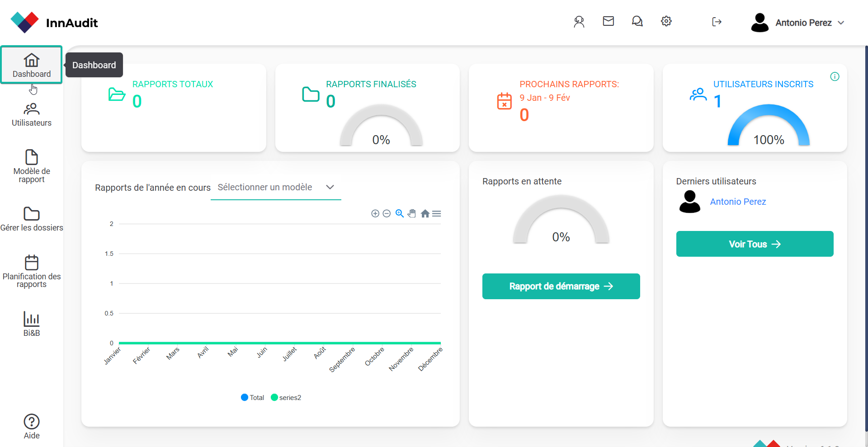Select the chart selection zoom magnifier
The image size is (868, 447).
tap(399, 214)
